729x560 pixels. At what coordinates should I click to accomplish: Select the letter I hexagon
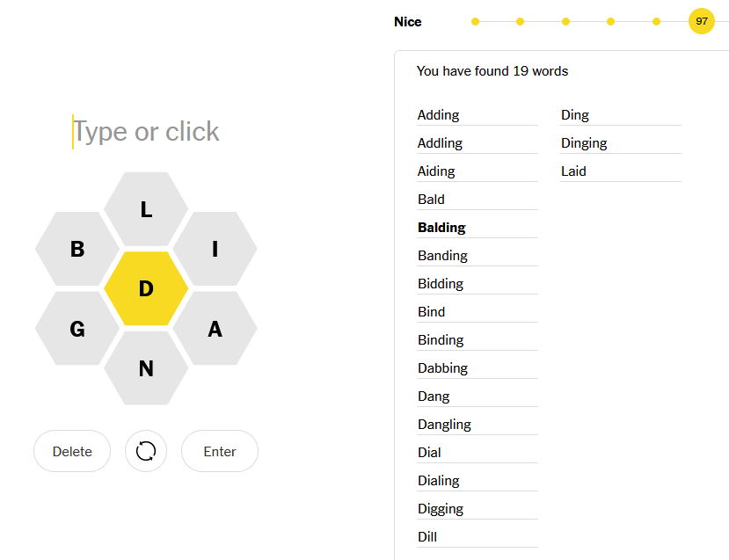pyautogui.click(x=215, y=249)
